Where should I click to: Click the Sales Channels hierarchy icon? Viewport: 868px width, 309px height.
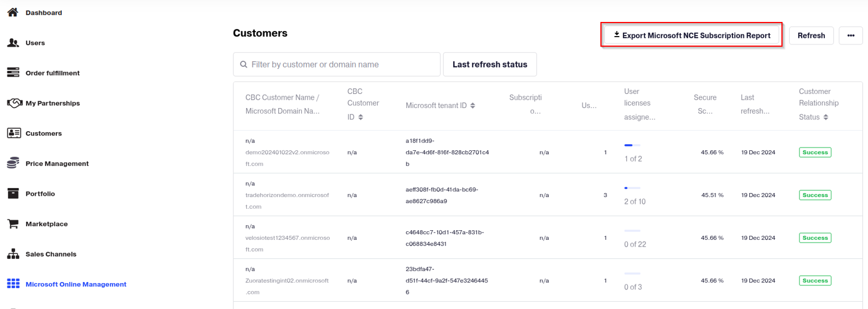[13, 254]
